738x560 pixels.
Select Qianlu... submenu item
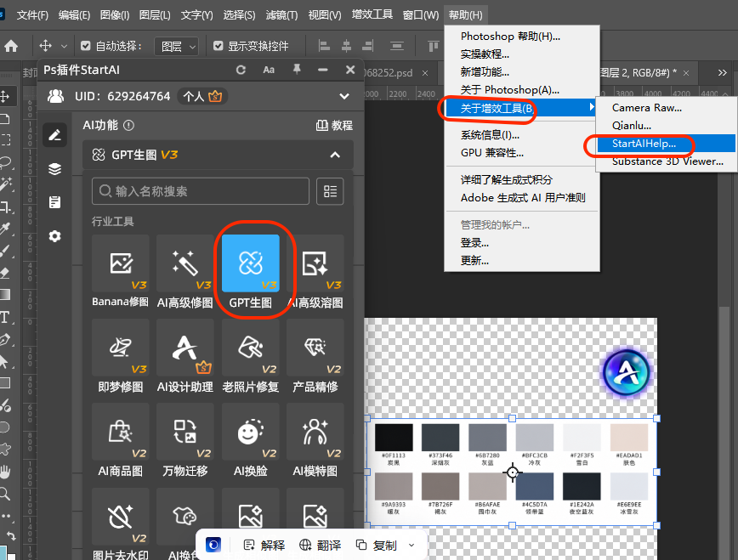(x=667, y=126)
